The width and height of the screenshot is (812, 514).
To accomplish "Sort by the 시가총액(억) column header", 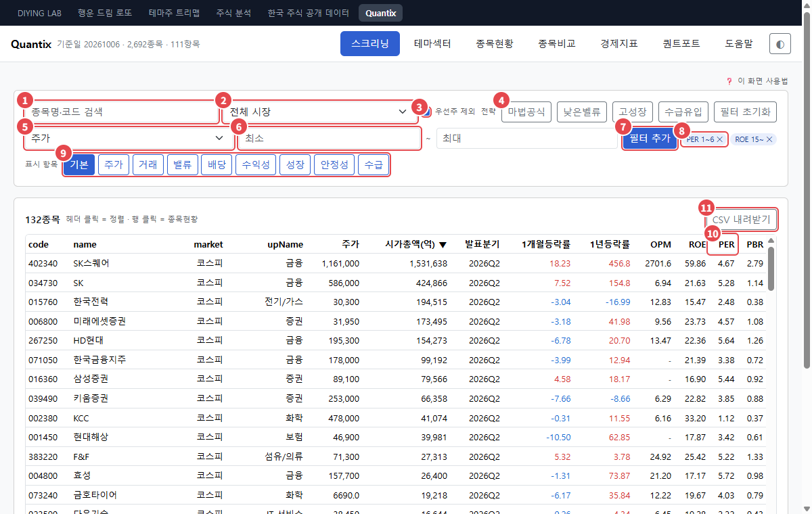I will 415,244.
